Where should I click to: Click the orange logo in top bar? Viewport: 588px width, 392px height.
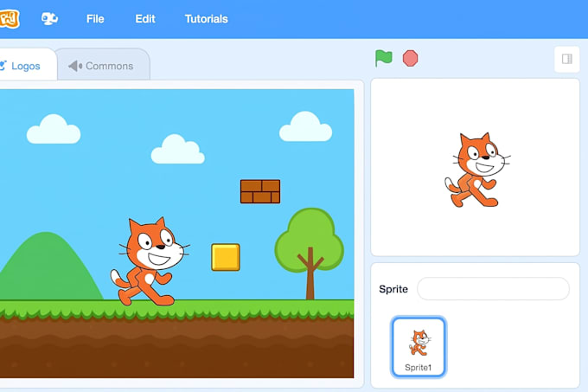coord(9,19)
